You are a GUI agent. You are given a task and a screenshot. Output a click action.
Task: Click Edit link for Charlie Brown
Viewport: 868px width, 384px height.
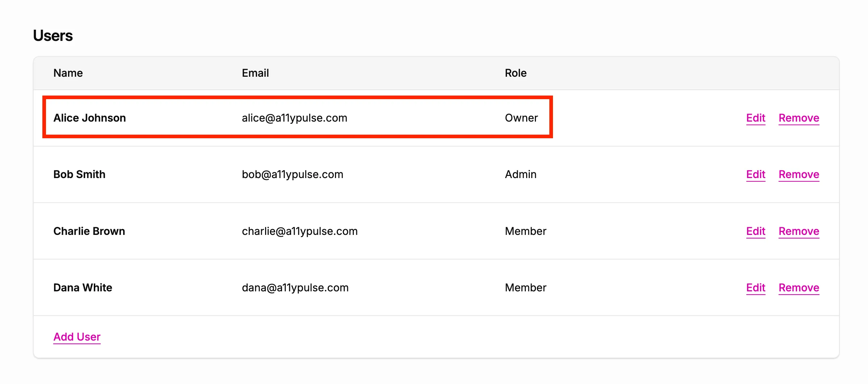click(755, 231)
